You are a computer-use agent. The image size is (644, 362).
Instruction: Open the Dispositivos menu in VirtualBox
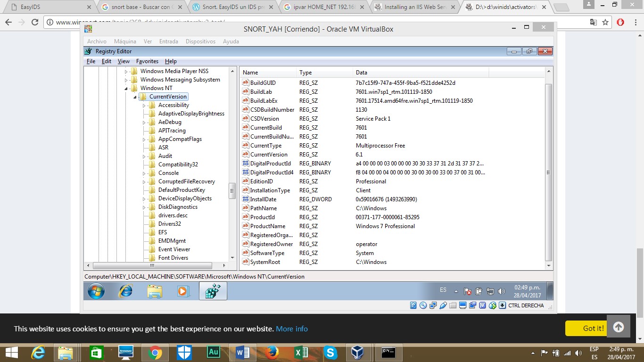[200, 41]
